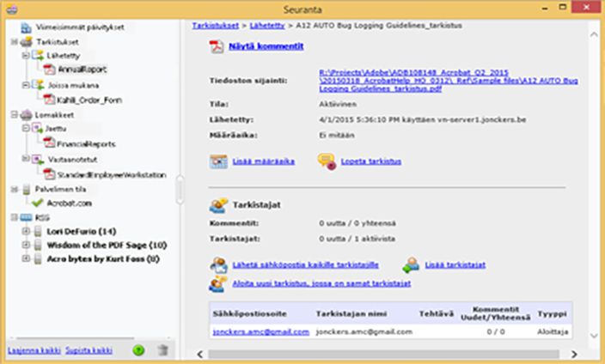This screenshot has width=605, height=364.
Task: Click the speech bubble icon beside Lopeta tarkistus
Action: pos(327,161)
